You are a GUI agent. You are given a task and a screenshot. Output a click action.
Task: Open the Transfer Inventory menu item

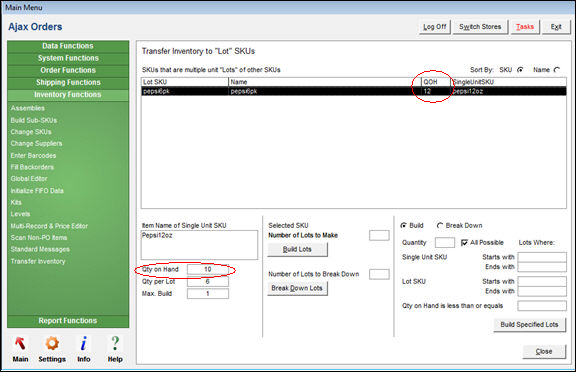[x=38, y=261]
